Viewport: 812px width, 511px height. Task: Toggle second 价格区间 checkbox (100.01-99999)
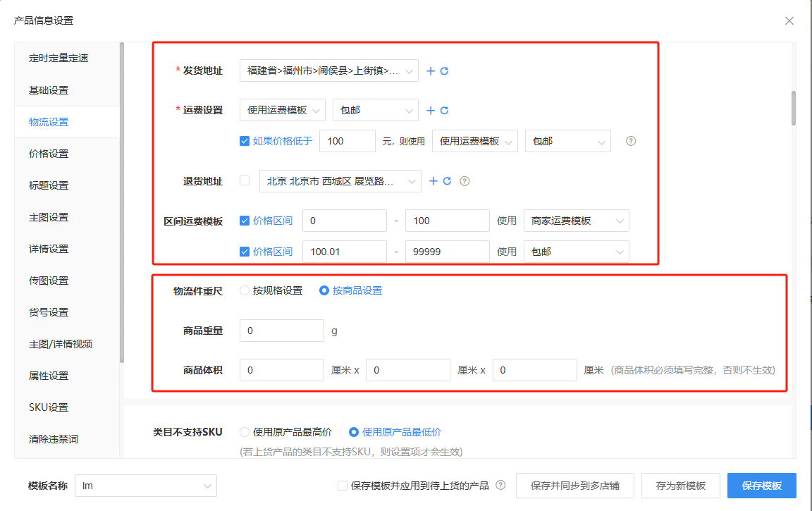tap(245, 252)
